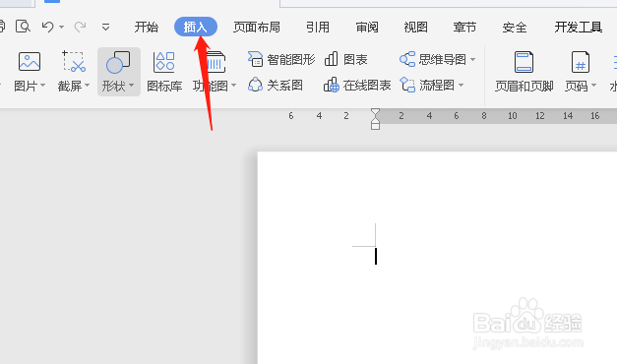Expand the 形状 dropdown arrow
Viewport: 617px width, 364px height.
click(132, 86)
